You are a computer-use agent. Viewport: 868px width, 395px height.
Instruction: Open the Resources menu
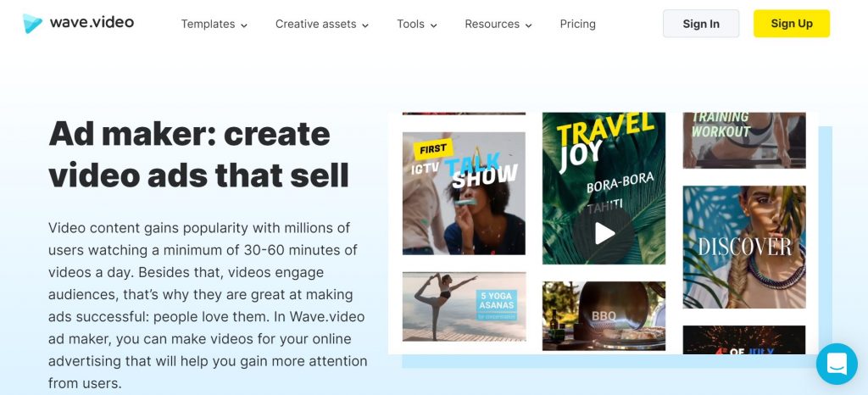tap(498, 24)
